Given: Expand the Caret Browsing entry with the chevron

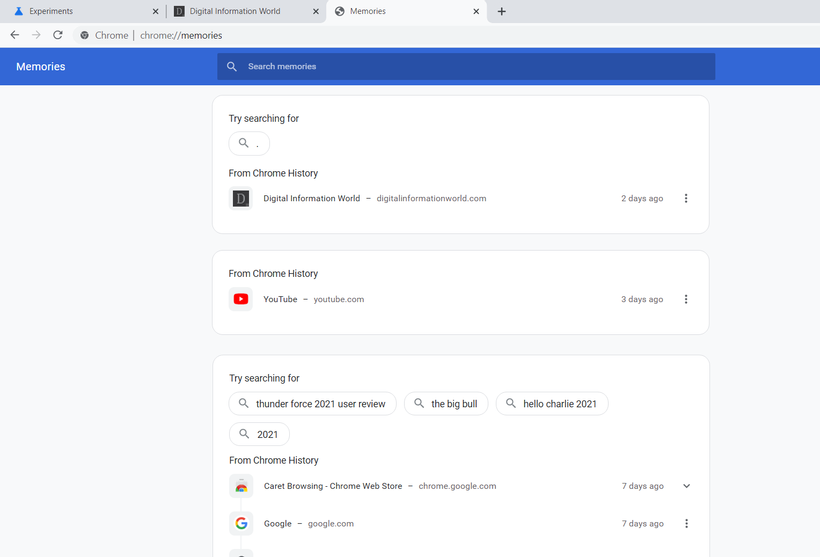Looking at the screenshot, I should [686, 486].
